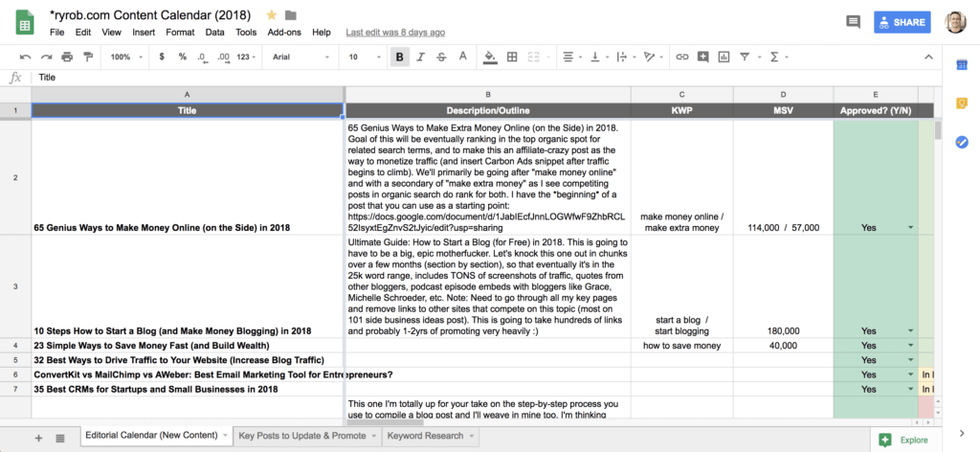Viewport: 980px width, 452px height.
Task: Open the vertical align dropdown
Action: [x=598, y=56]
